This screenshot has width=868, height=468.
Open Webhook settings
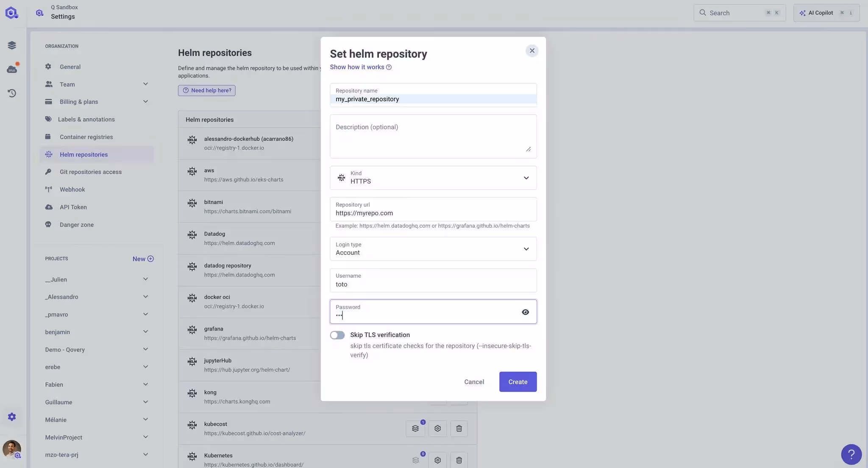pyautogui.click(x=97, y=189)
